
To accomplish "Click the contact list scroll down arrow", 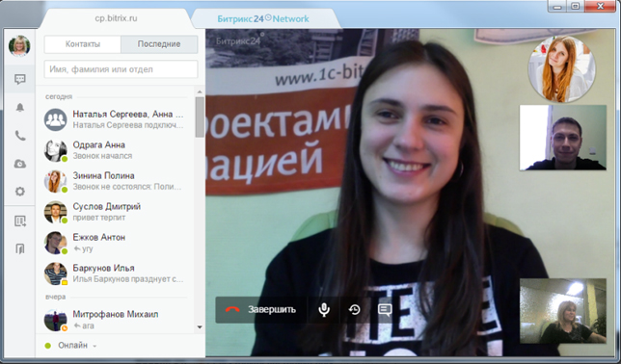I will click(200, 327).
